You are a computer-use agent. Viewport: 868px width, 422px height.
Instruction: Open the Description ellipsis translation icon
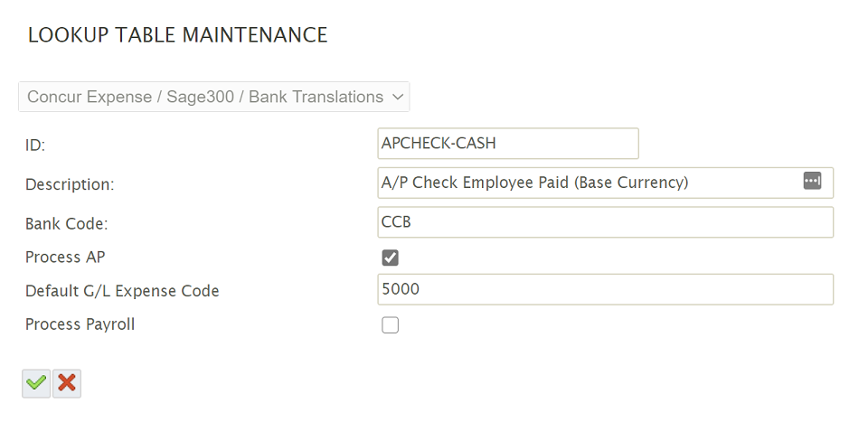812,181
